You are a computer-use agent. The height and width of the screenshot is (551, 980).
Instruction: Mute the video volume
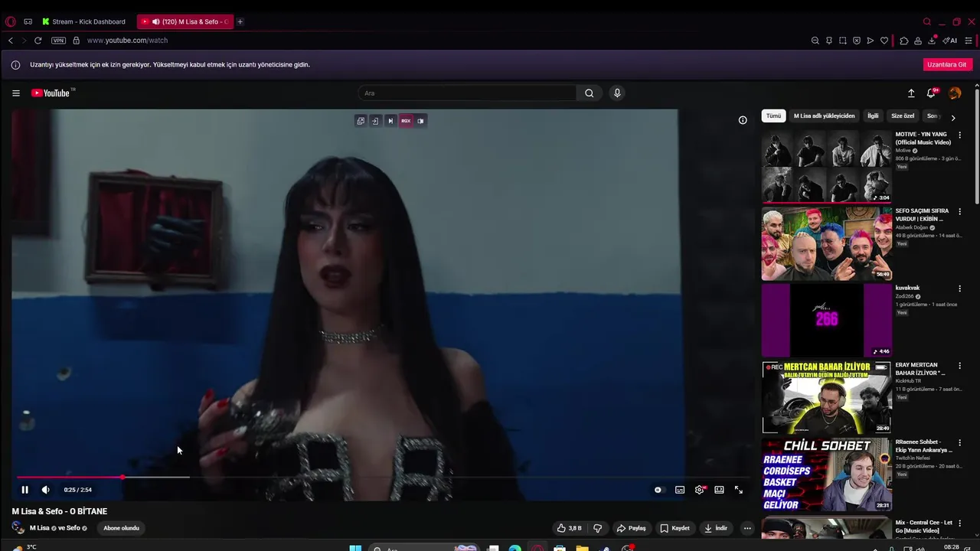pyautogui.click(x=46, y=490)
